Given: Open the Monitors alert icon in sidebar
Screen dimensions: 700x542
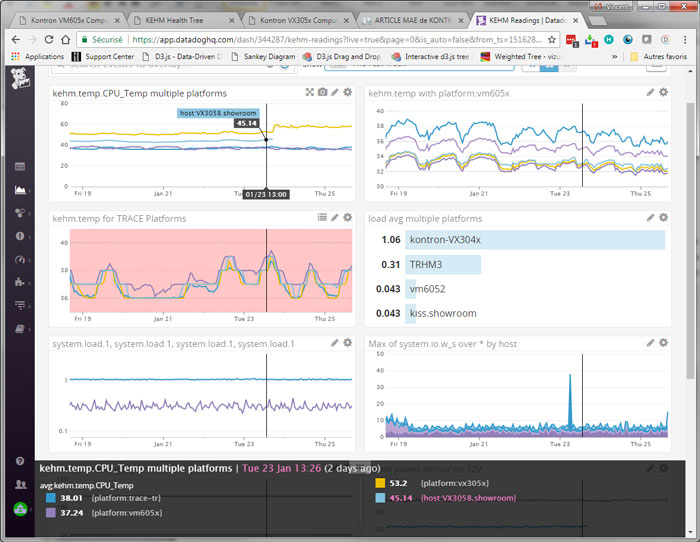Looking at the screenshot, I should pos(19,236).
